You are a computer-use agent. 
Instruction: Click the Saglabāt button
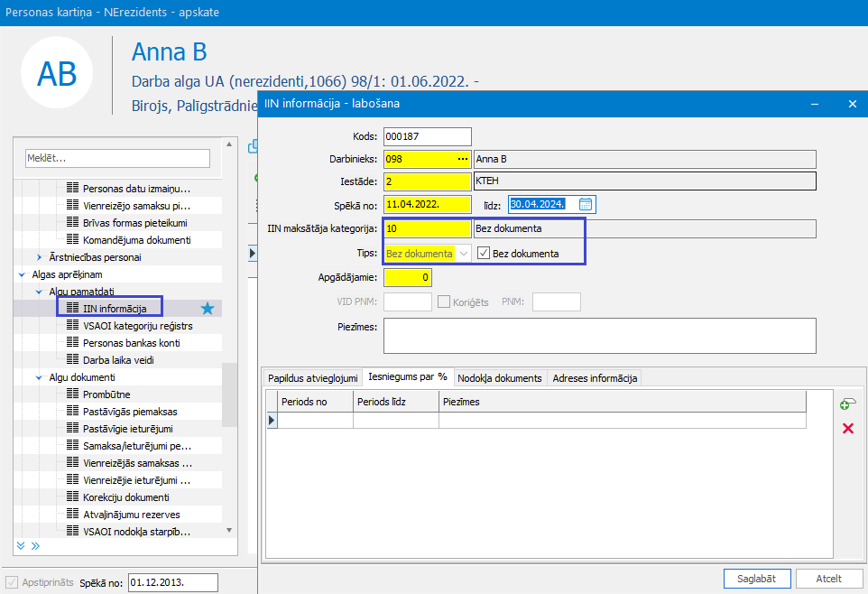coord(757,579)
